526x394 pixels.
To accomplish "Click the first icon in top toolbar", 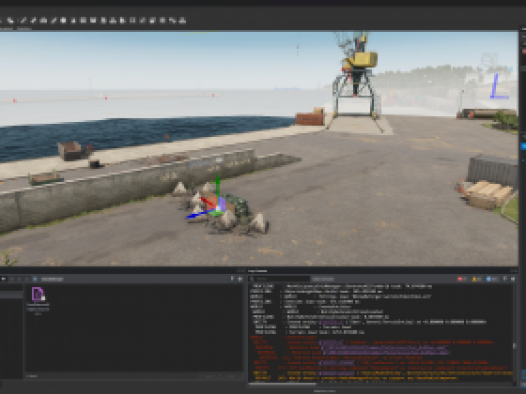I will point(11,20).
